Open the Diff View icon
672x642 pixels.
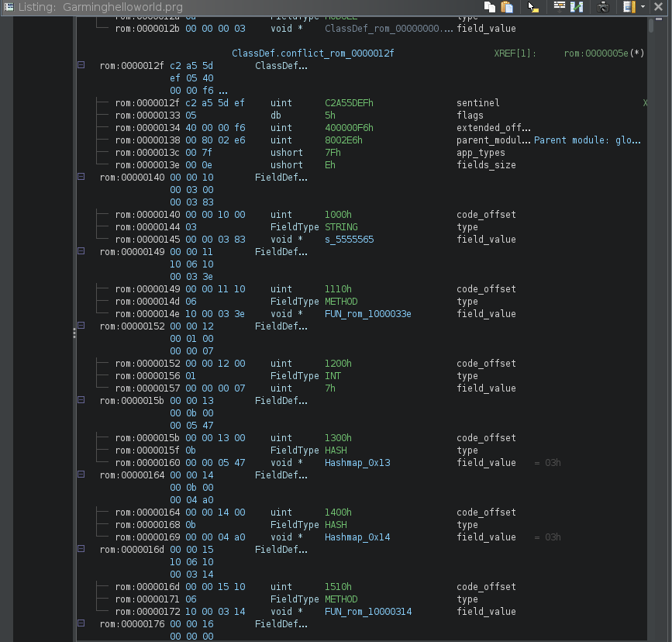(x=577, y=7)
